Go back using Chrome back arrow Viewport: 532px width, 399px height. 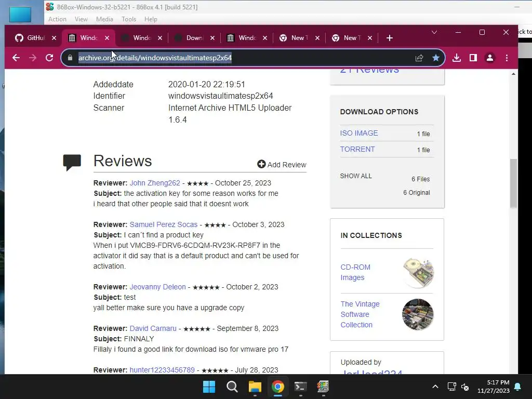pos(16,58)
